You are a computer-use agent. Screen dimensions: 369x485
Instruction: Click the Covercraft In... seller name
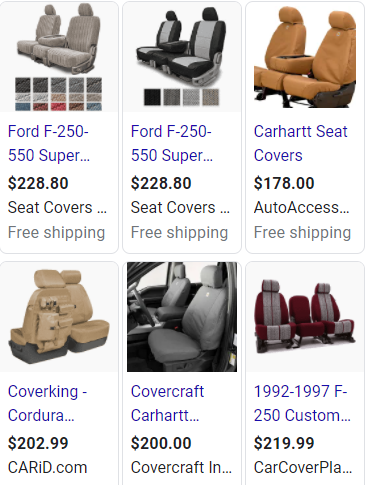pos(181,468)
